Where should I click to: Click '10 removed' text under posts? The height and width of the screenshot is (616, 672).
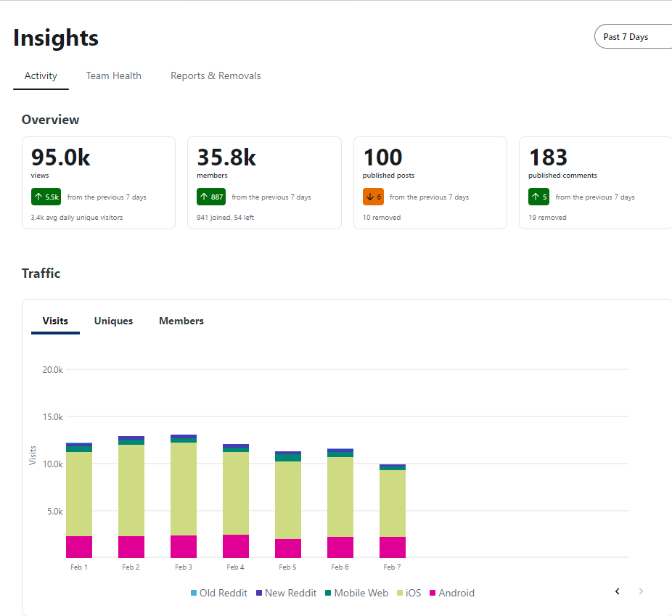click(382, 218)
